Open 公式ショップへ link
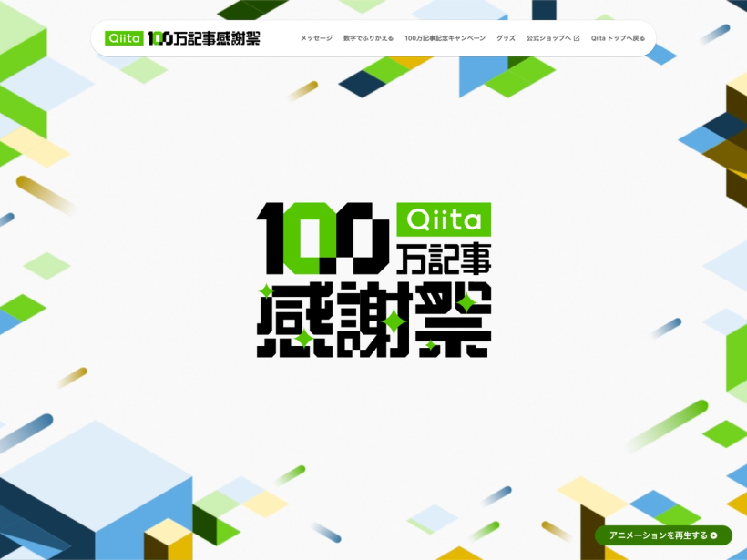The width and height of the screenshot is (747, 560). (553, 38)
